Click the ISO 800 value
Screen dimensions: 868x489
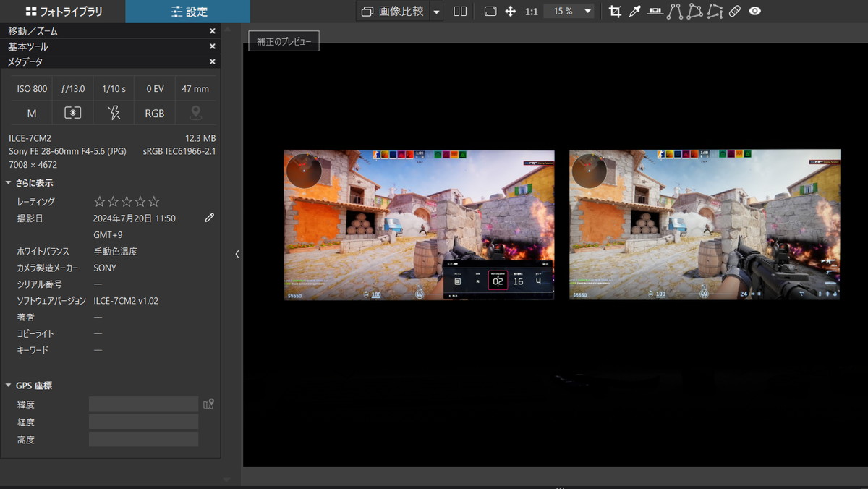[32, 89]
